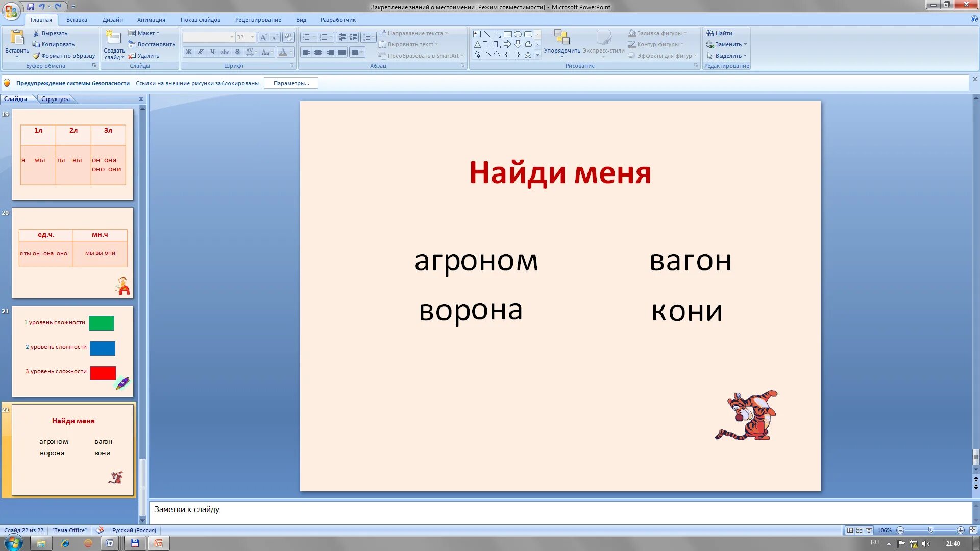Click the Find (Найти) binoculars icon
The image size is (980, 551).
tap(709, 33)
